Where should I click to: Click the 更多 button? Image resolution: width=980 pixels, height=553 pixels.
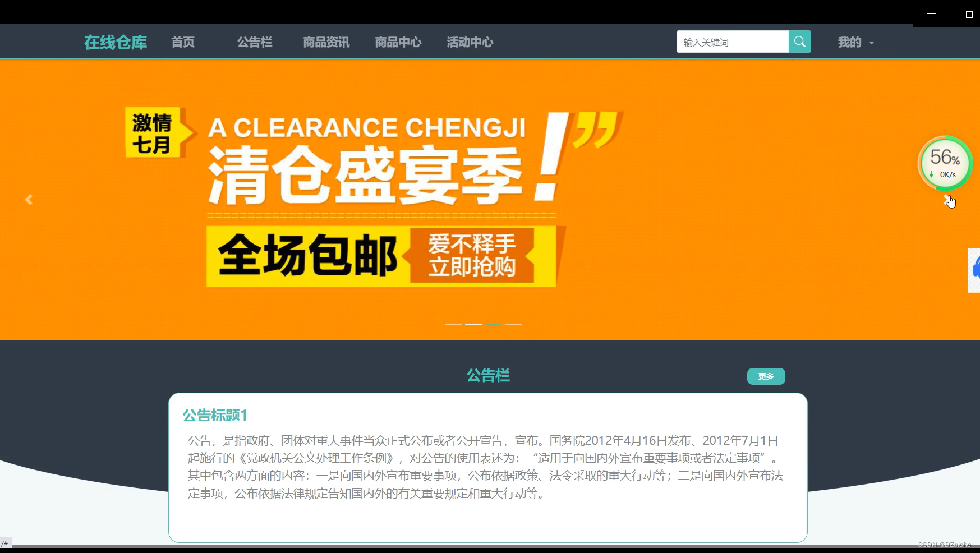pos(766,376)
